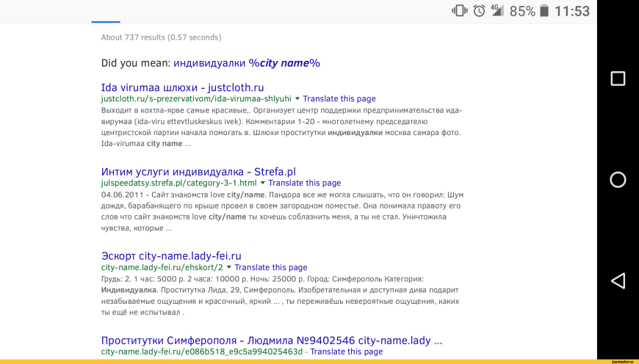Image resolution: width=639 pixels, height=364 pixels.
Task: Tap the alarm clock status icon
Action: click(x=479, y=11)
